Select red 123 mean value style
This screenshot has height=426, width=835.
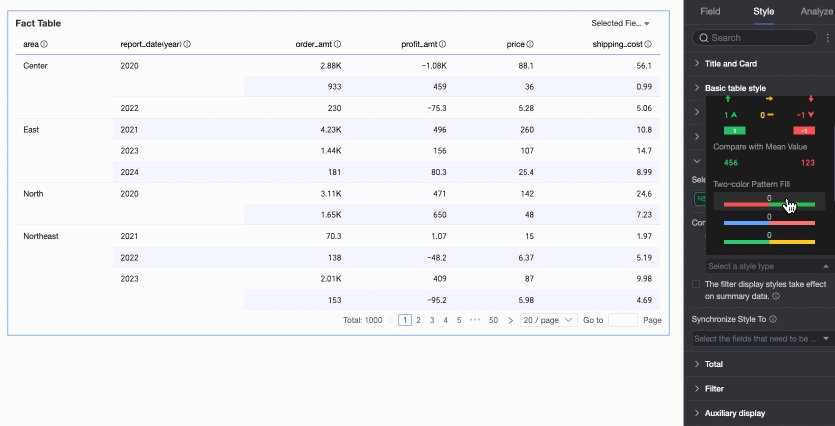pos(808,163)
